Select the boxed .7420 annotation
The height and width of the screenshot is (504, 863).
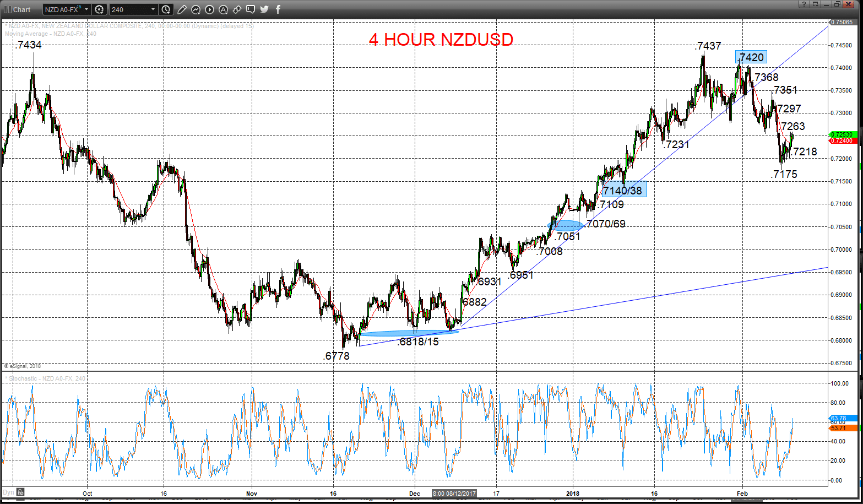coord(751,57)
